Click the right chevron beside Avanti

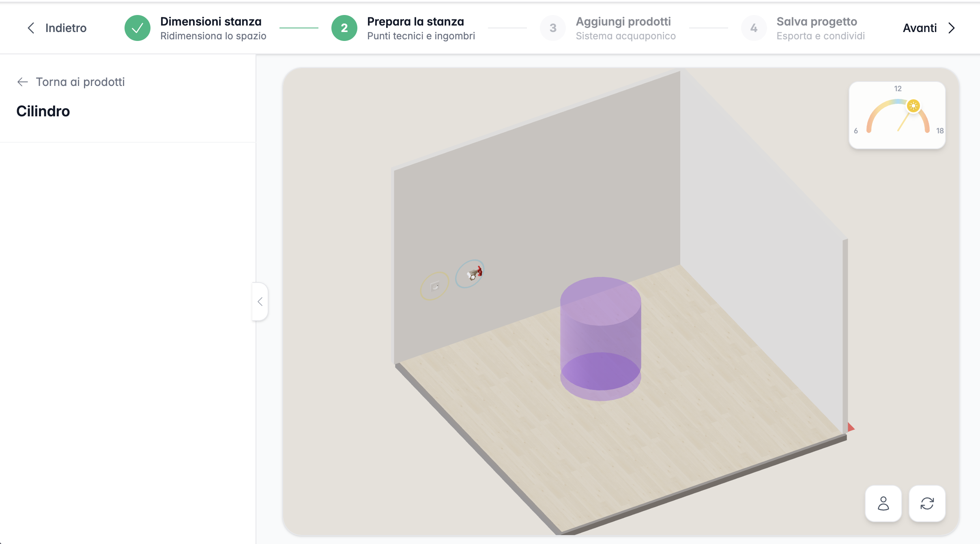(x=951, y=28)
